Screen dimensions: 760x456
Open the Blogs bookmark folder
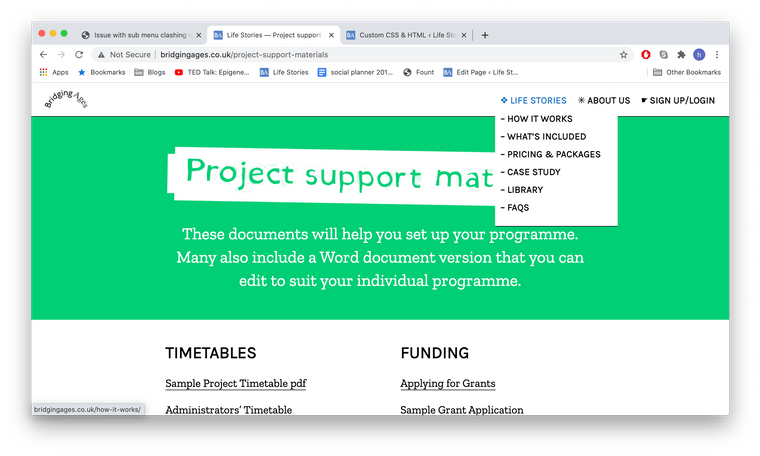pyautogui.click(x=149, y=72)
